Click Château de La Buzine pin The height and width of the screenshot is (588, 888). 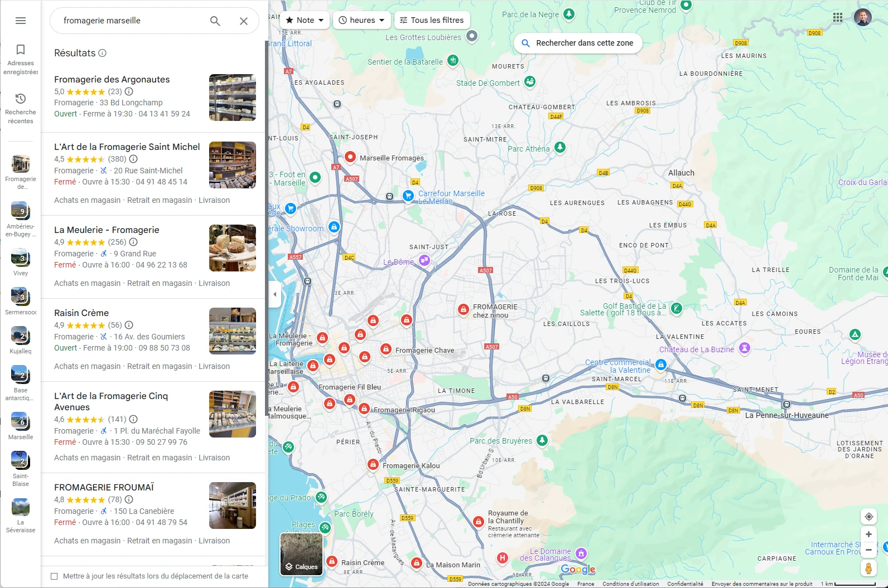coord(744,348)
